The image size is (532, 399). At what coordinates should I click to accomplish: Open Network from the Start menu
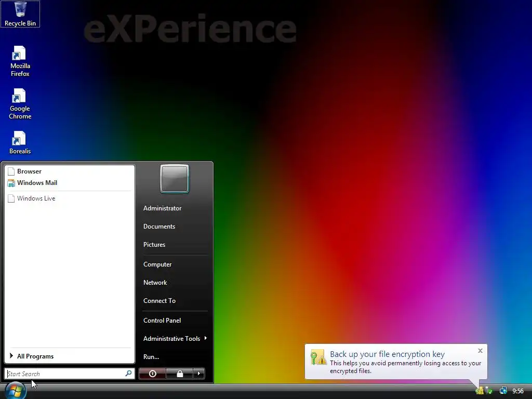[155, 283]
